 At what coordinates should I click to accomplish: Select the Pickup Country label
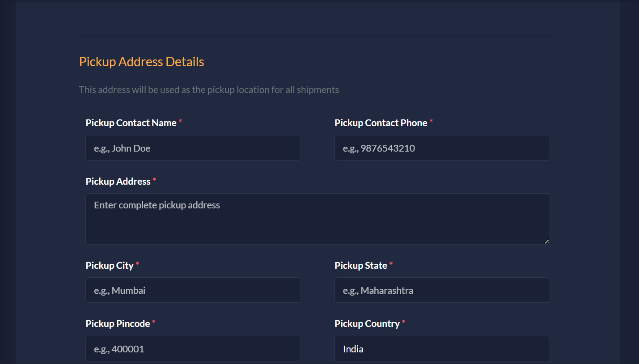(366, 323)
